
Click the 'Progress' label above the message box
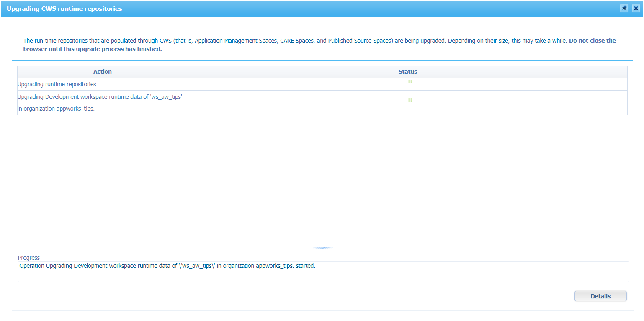click(29, 258)
